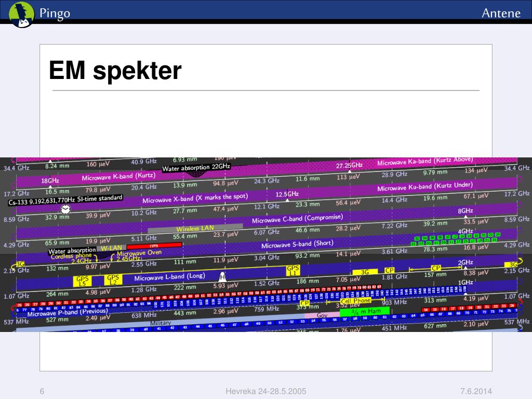Select the EM spekter slide title
This screenshot has height=399, width=532.
(115, 70)
